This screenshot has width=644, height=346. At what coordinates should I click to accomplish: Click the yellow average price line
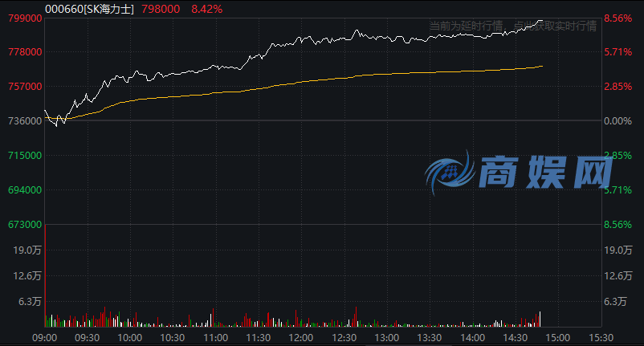click(x=321, y=79)
